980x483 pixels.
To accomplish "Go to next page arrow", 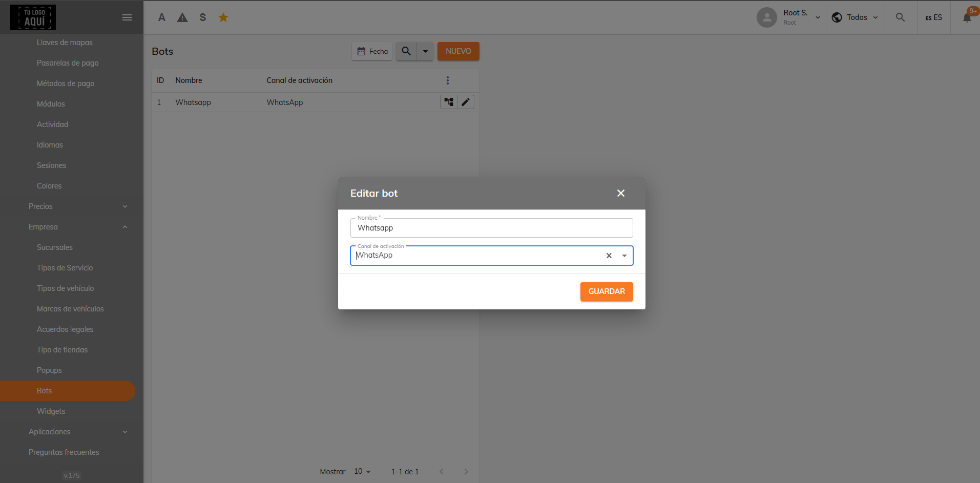I will coord(466,472).
